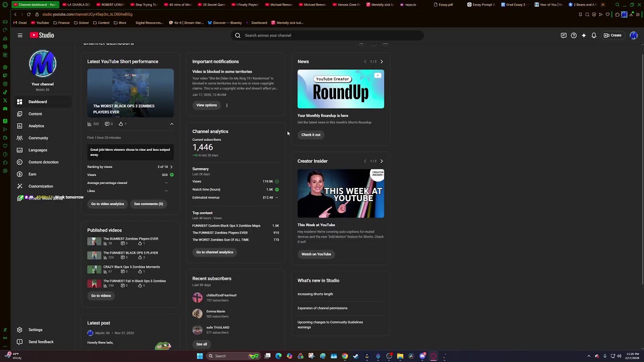
Task: Click View options button
Action: click(x=206, y=105)
